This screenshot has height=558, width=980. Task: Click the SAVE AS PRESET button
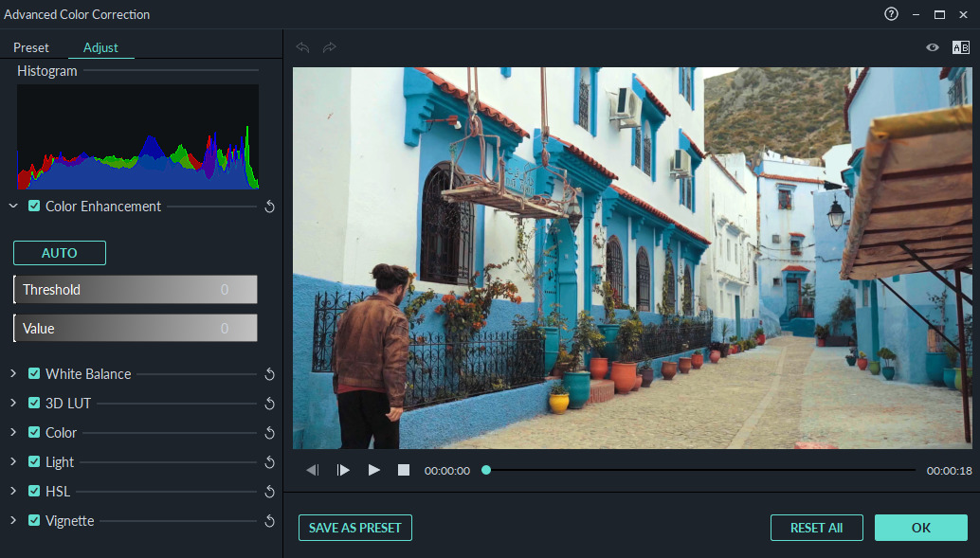point(354,528)
